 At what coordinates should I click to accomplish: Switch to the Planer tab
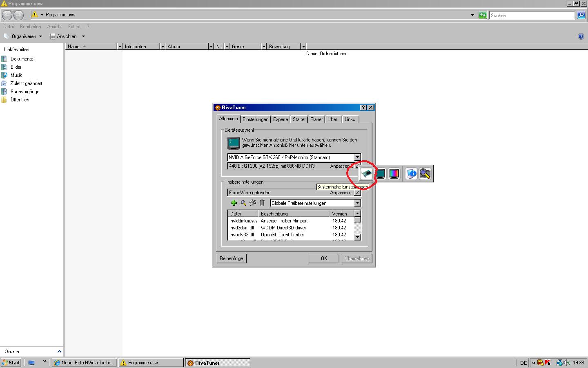tap(316, 119)
